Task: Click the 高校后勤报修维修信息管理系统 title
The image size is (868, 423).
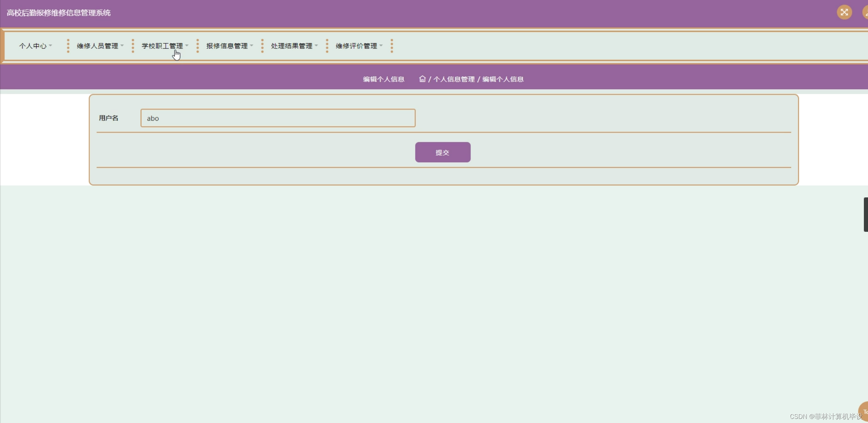Action: click(58, 13)
